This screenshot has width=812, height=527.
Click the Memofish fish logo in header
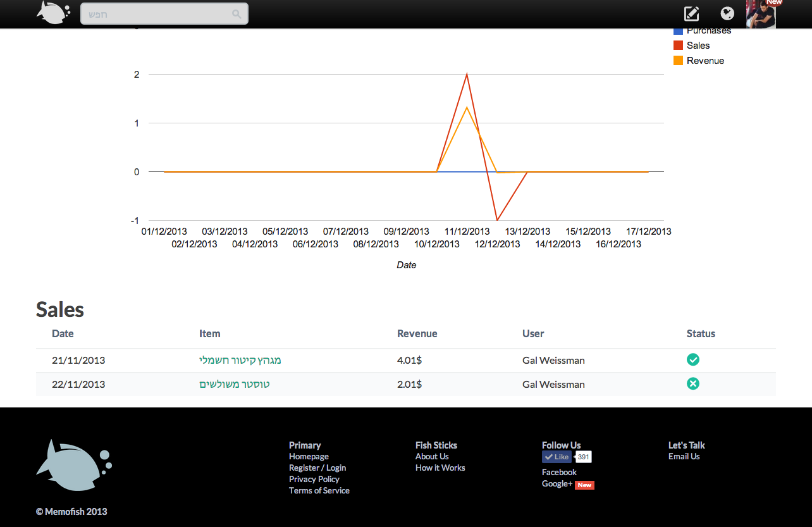53,13
